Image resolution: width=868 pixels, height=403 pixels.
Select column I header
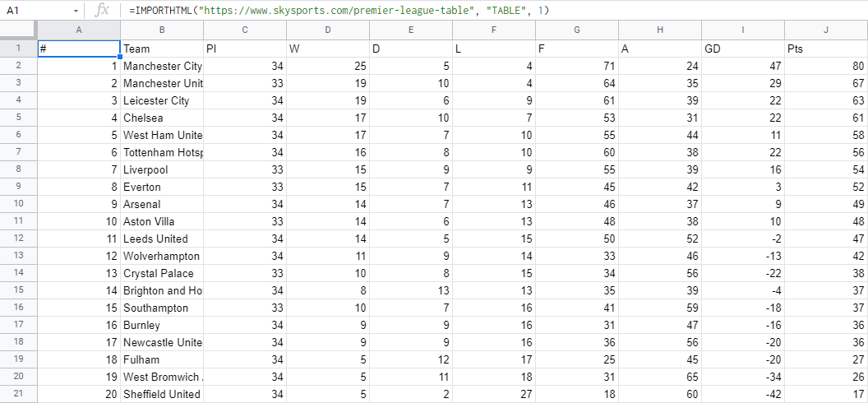(743, 30)
